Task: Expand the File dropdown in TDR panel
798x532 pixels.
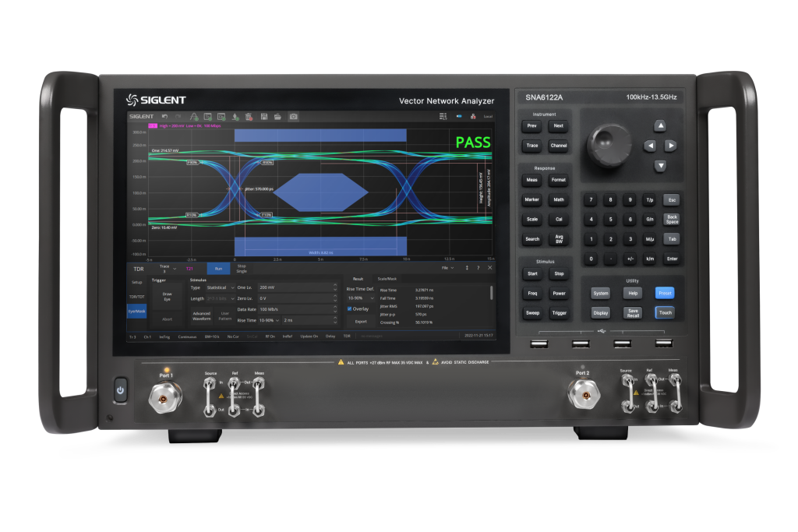Action: click(x=448, y=267)
